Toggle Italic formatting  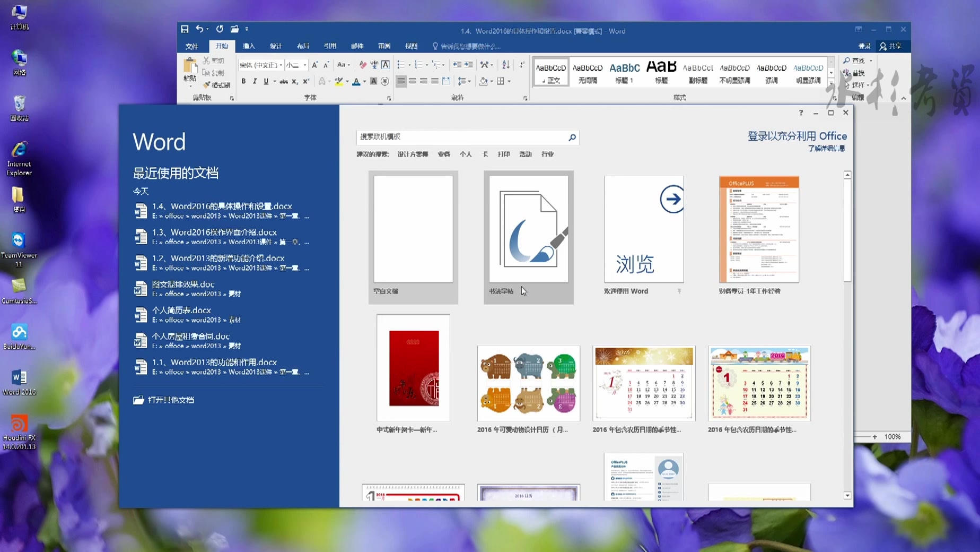pyautogui.click(x=255, y=81)
